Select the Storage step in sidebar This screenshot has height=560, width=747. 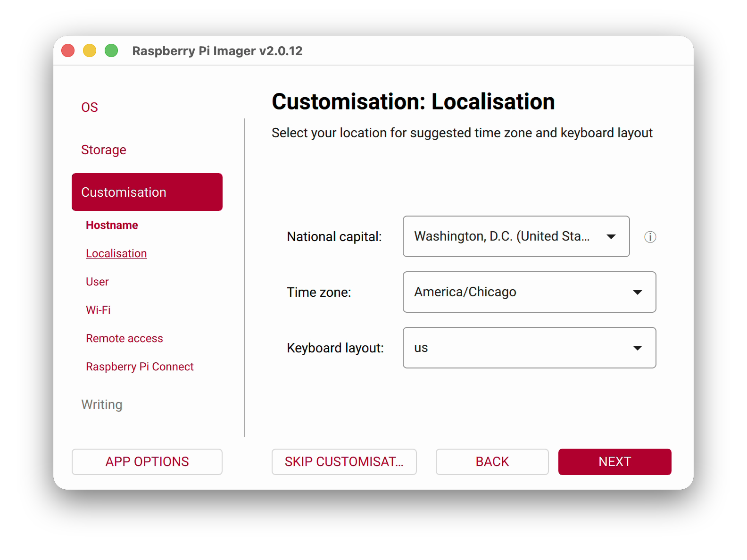(104, 150)
